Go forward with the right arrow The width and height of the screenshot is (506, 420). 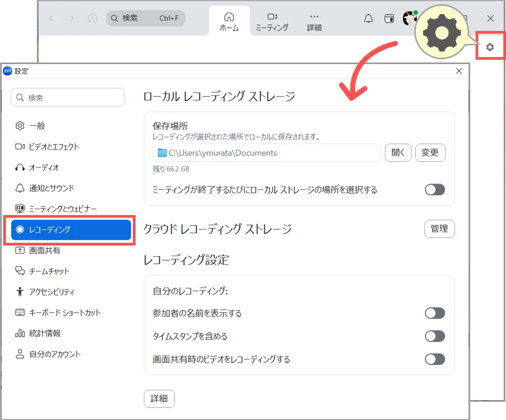click(72, 18)
